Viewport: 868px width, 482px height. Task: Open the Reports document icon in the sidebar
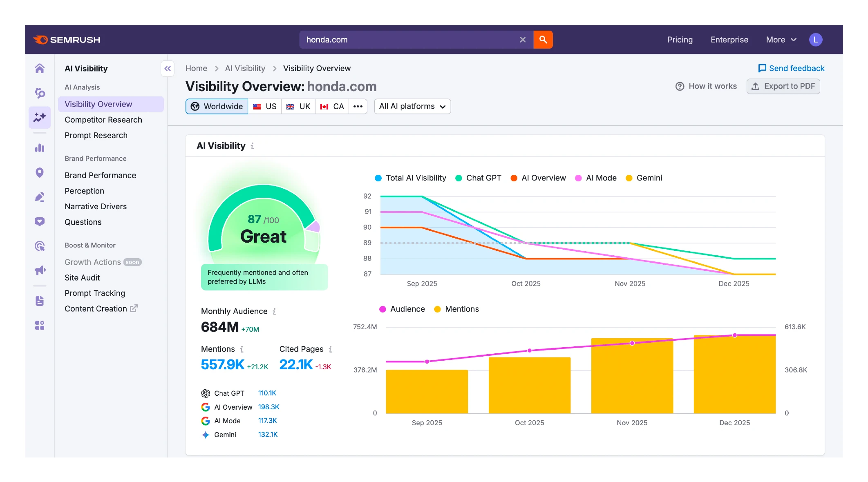point(40,301)
